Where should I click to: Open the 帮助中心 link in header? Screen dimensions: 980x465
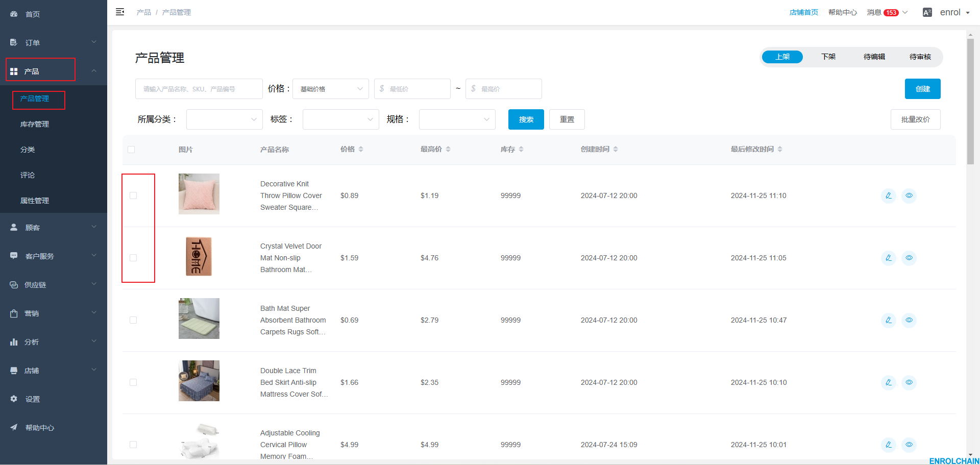point(843,12)
